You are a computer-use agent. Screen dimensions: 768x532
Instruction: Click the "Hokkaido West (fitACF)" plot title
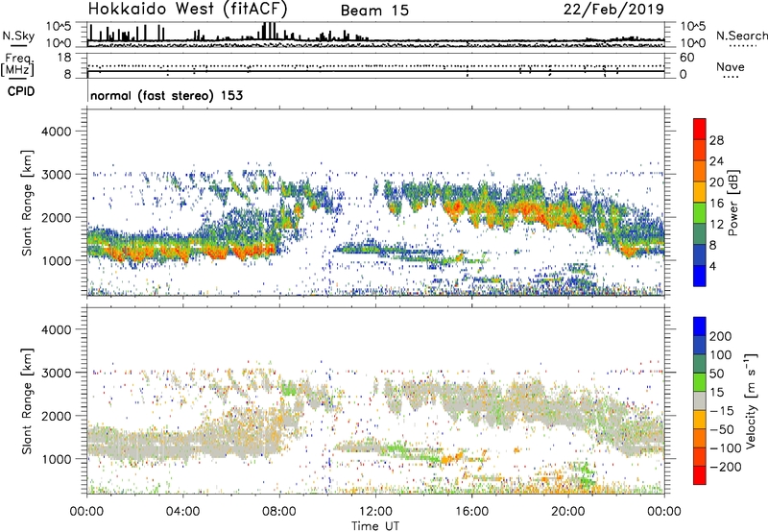tap(187, 9)
